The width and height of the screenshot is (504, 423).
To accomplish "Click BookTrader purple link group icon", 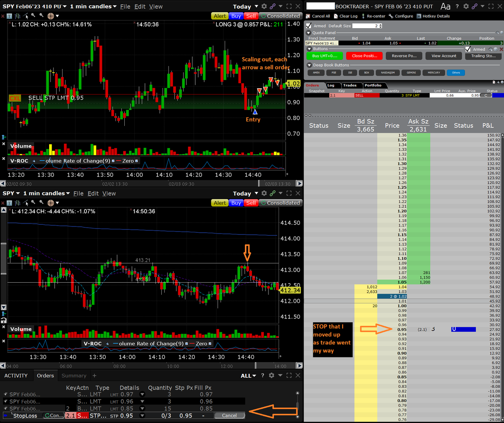I will 475,6.
